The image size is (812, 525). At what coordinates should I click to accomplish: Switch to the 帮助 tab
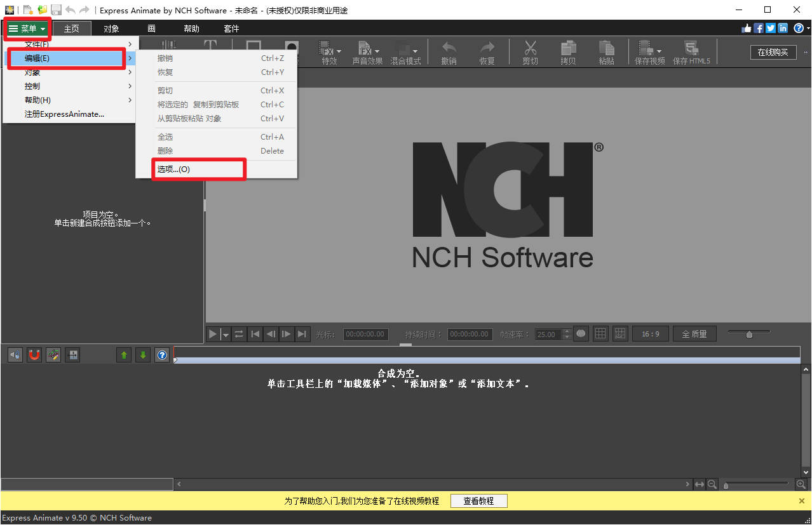tap(191, 29)
